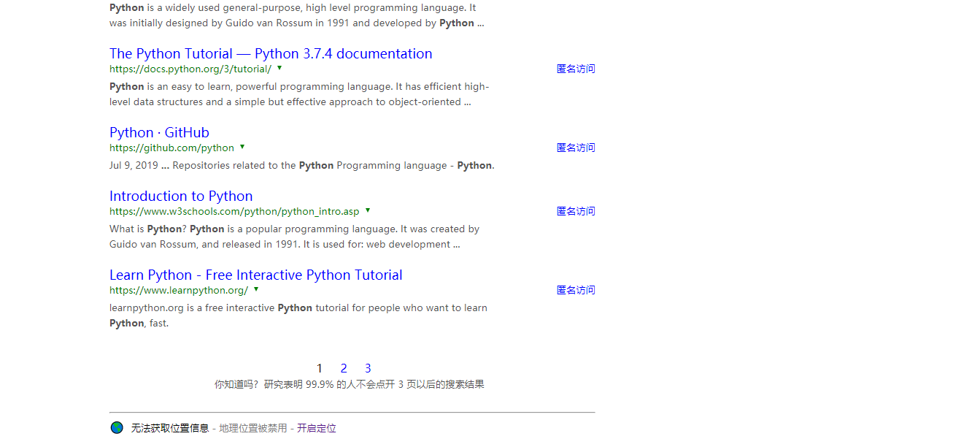Click 匿名访问 next to Python Tutorial result
The image size is (980, 447).
(x=576, y=69)
